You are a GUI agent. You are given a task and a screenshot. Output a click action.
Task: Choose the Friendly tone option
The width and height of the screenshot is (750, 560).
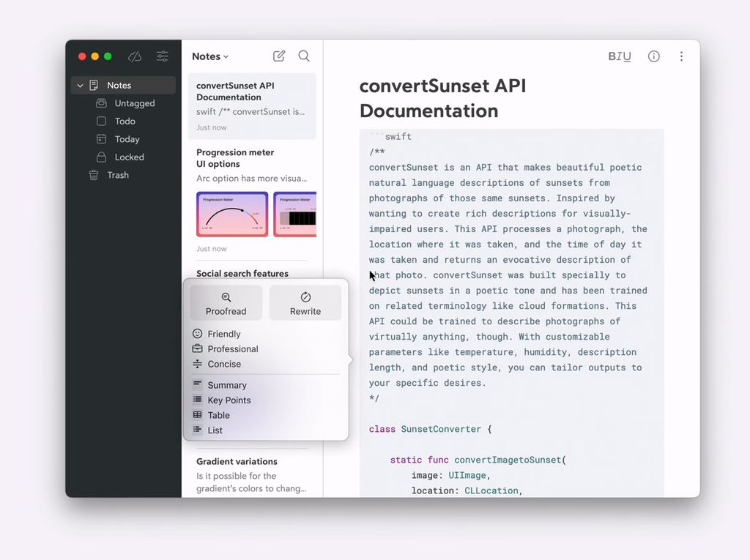point(223,334)
